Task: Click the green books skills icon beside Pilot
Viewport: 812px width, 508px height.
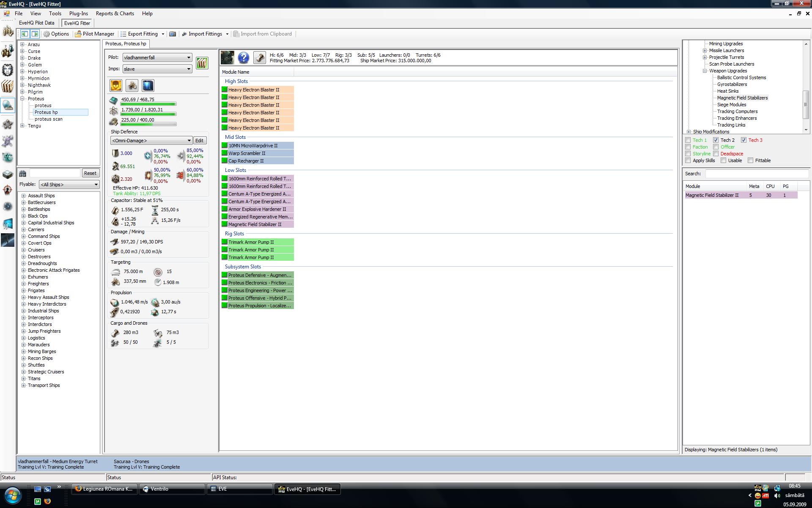Action: point(202,63)
